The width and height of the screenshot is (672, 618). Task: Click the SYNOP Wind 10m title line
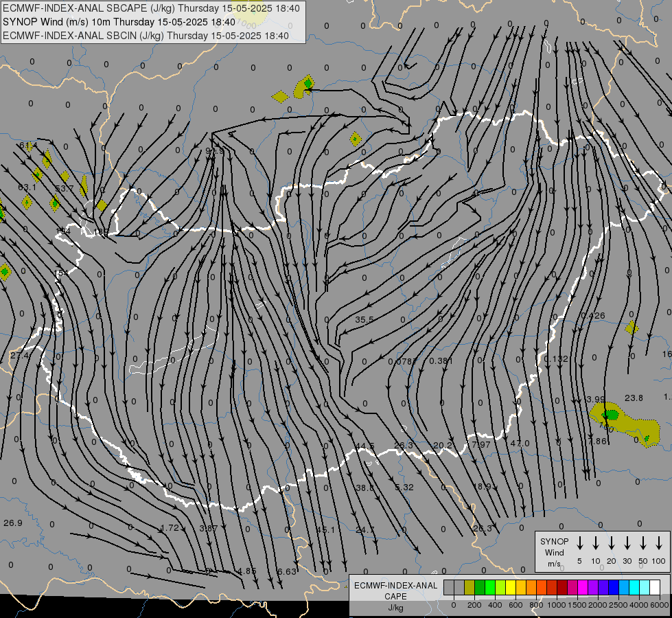pos(119,22)
